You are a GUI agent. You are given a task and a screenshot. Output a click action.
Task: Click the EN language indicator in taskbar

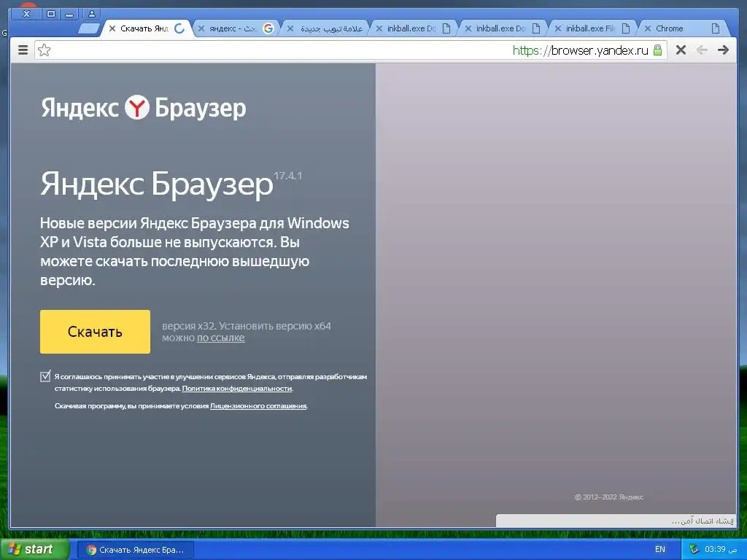pyautogui.click(x=659, y=549)
